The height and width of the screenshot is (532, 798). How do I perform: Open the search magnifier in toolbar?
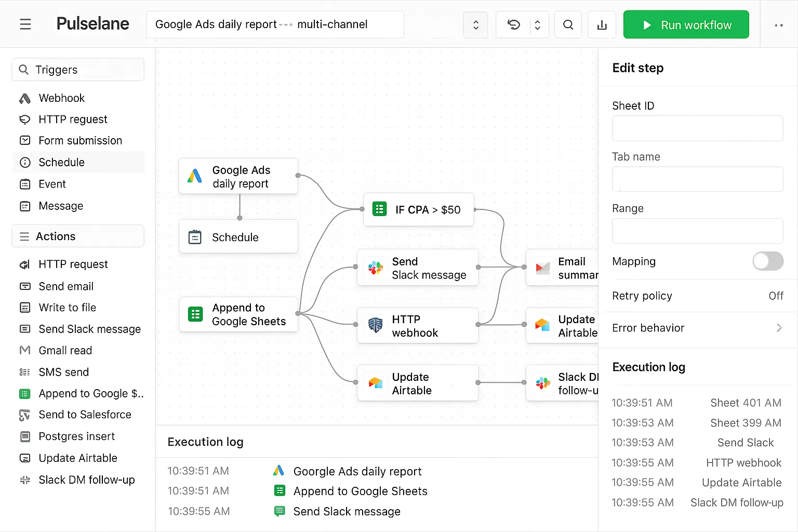[x=568, y=24]
